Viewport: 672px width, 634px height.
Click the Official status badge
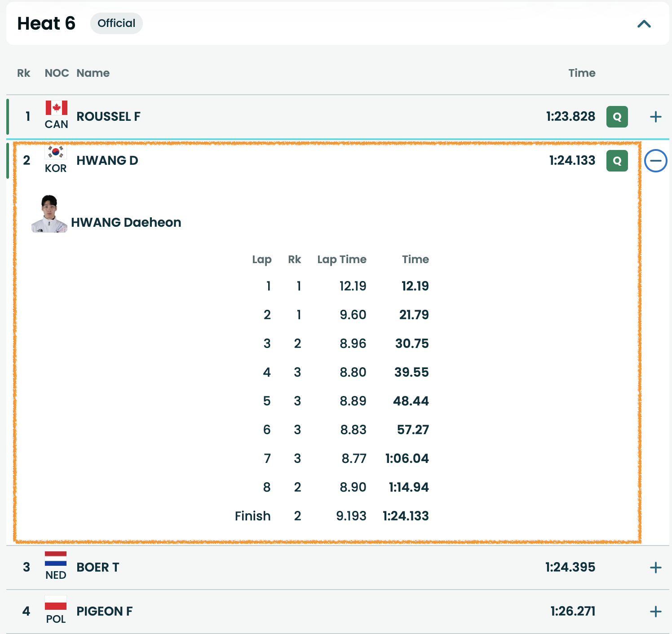116,23
